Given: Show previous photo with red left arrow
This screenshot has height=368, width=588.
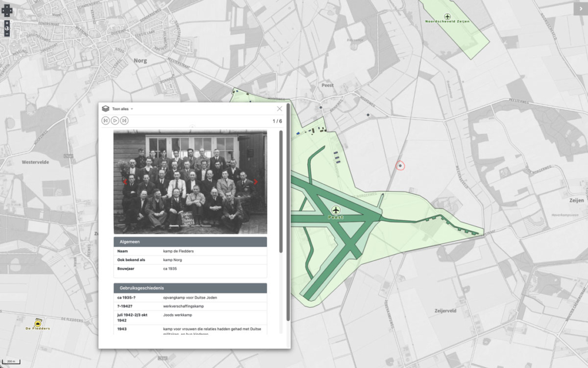Looking at the screenshot, I should point(125,182).
